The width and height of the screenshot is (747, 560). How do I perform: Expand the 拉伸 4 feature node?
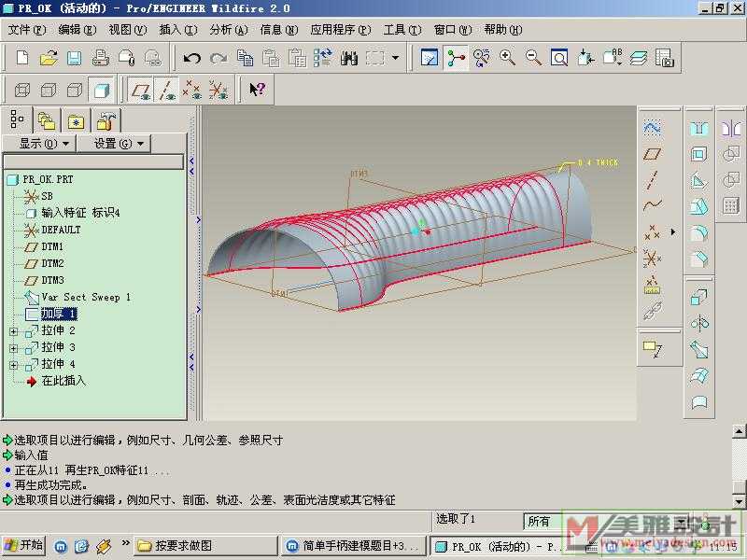(x=13, y=365)
